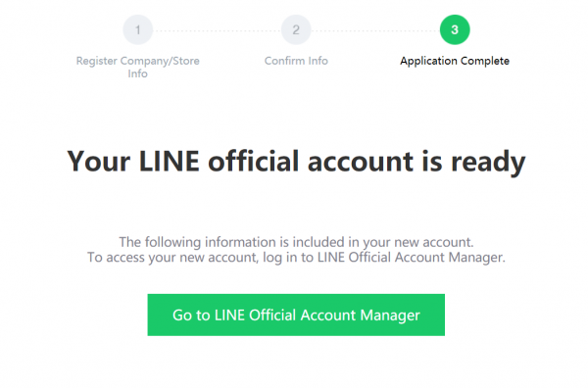Click the word Your in the heading
This screenshot has height=388, width=588.
[x=99, y=162]
